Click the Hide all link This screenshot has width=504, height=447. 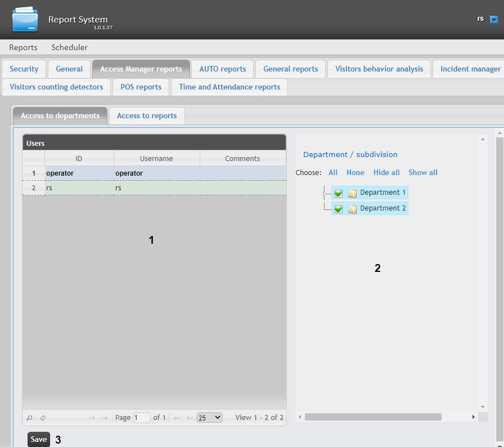pyautogui.click(x=386, y=172)
